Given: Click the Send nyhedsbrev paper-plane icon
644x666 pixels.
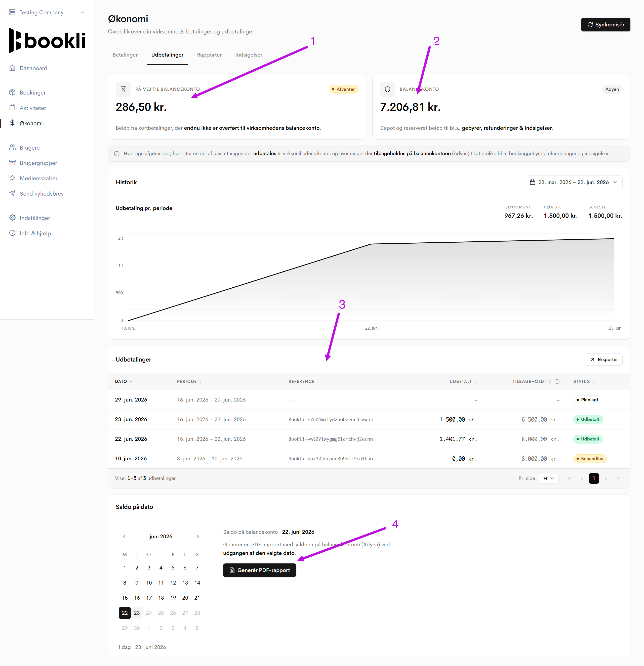Looking at the screenshot, I should 12,193.
